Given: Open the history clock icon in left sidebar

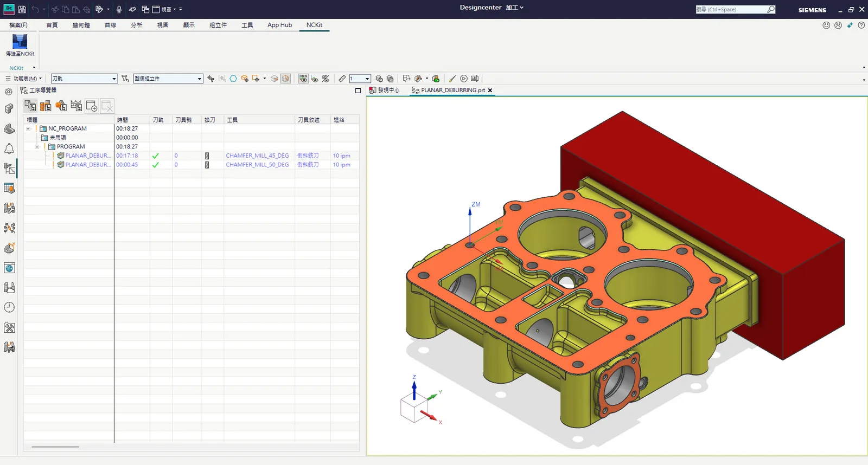Looking at the screenshot, I should point(9,307).
